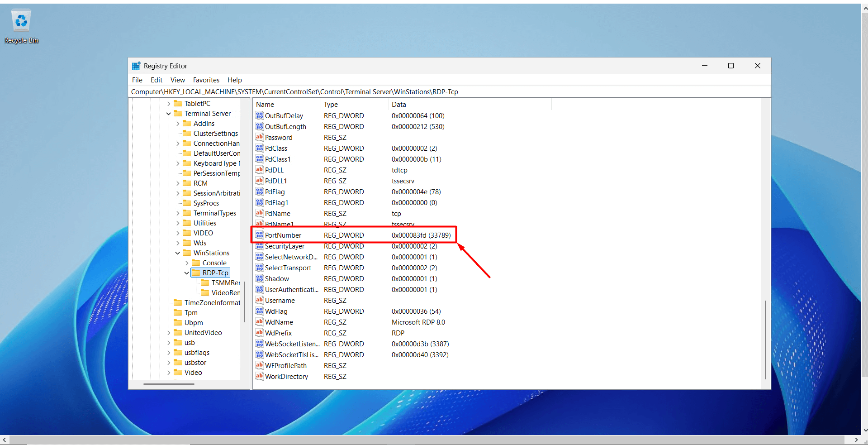
Task: Expand the Console tree node
Action: click(x=187, y=263)
